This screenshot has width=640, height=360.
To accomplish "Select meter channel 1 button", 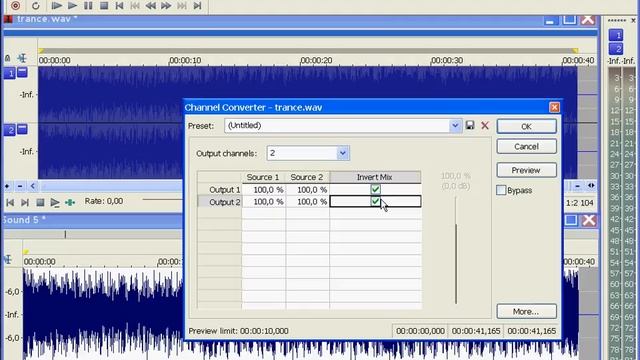I will click(616, 35).
